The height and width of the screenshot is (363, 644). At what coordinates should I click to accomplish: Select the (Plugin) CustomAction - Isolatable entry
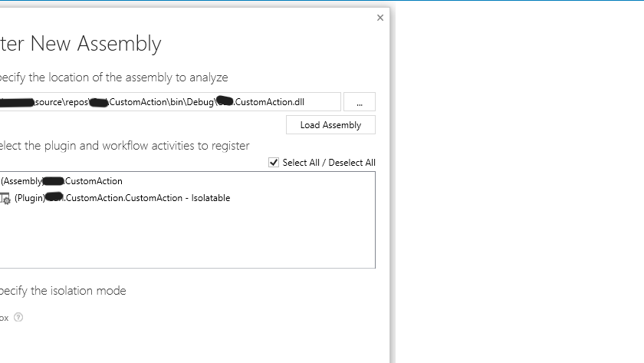(x=122, y=198)
